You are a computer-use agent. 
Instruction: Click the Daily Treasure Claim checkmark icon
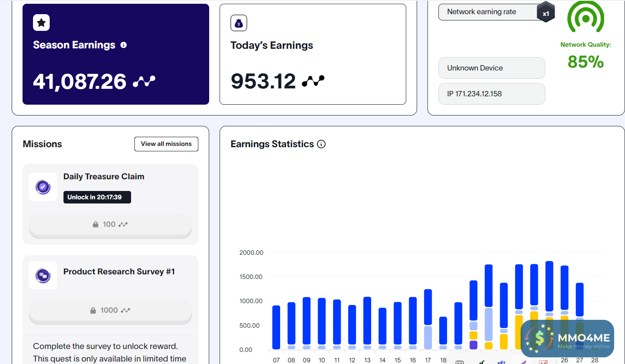pyautogui.click(x=43, y=187)
